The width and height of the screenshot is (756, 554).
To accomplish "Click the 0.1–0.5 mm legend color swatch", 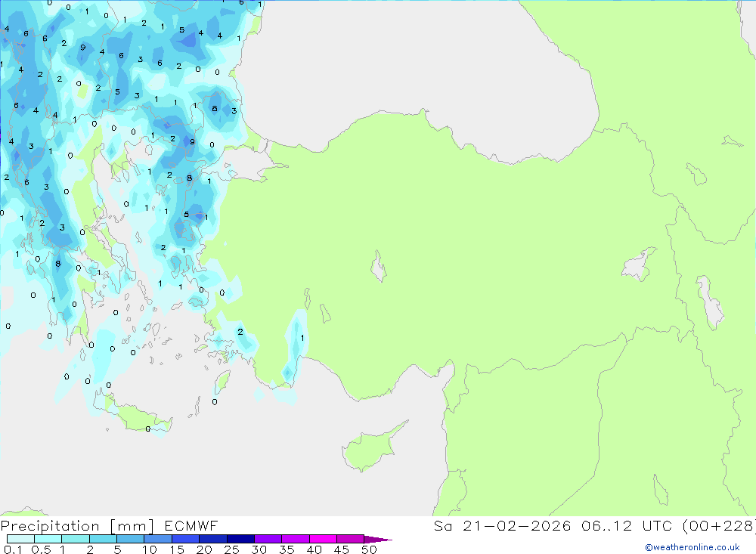I will 20,539.
